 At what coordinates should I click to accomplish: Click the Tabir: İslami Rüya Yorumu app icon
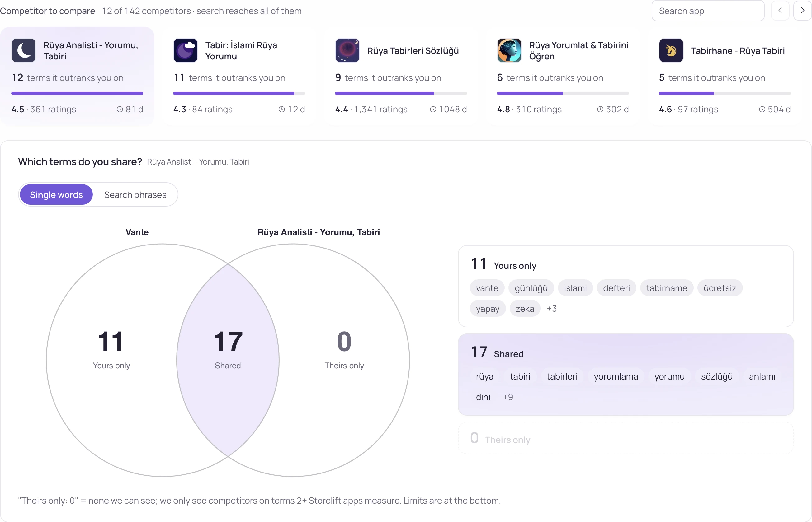(186, 50)
